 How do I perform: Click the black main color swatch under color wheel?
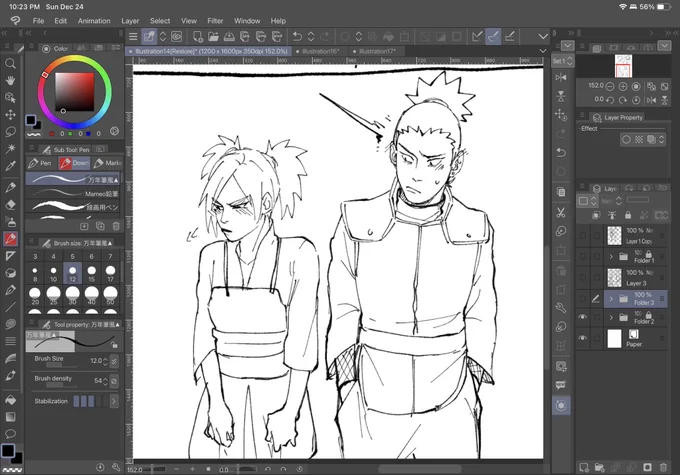click(30, 120)
